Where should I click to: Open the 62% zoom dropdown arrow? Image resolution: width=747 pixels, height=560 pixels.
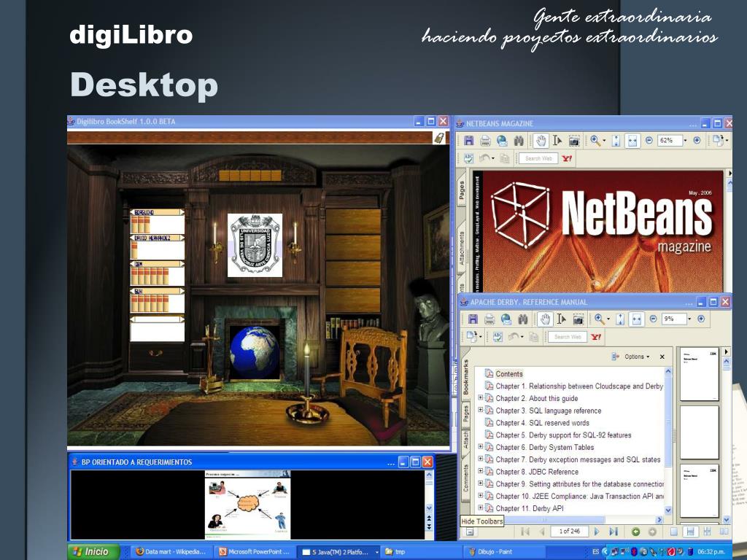[x=686, y=141]
